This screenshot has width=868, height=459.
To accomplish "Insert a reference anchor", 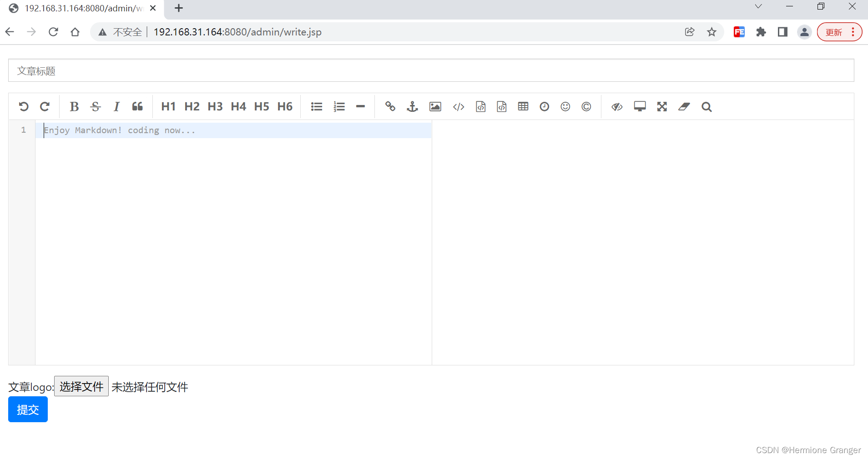I will (x=412, y=107).
